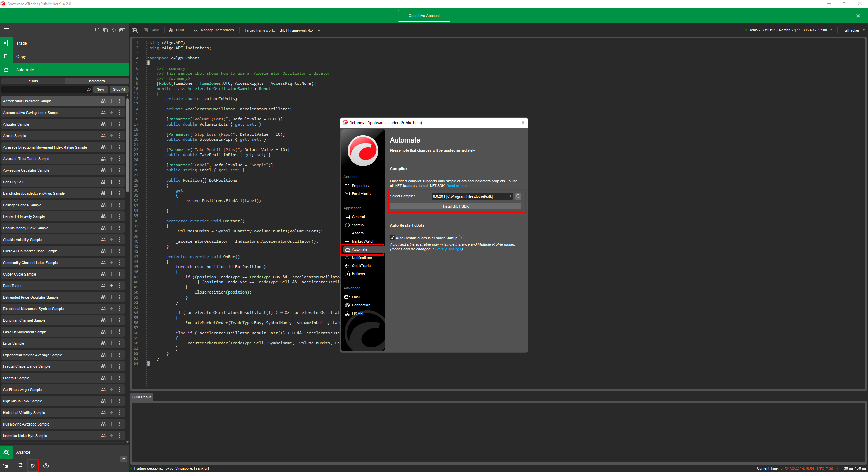Select the Hull Moving Average Sample cBot
The width and height of the screenshot is (868, 472).
click(x=63, y=424)
